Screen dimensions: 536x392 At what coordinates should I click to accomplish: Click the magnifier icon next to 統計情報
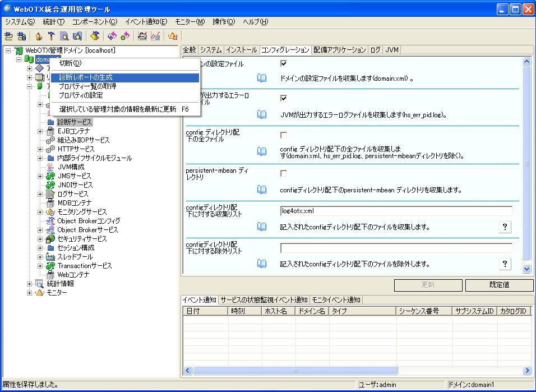click(39, 284)
